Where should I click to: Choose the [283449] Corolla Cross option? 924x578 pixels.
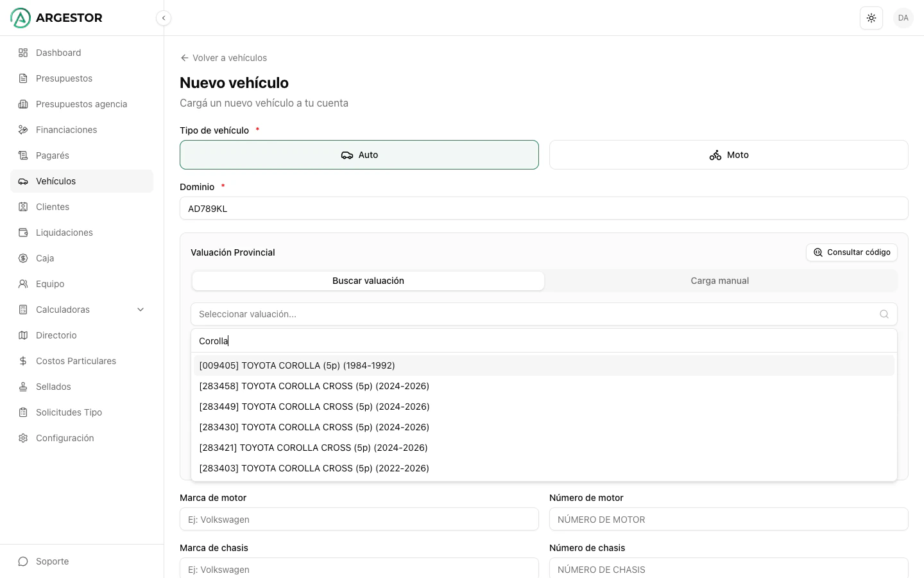pos(544,407)
